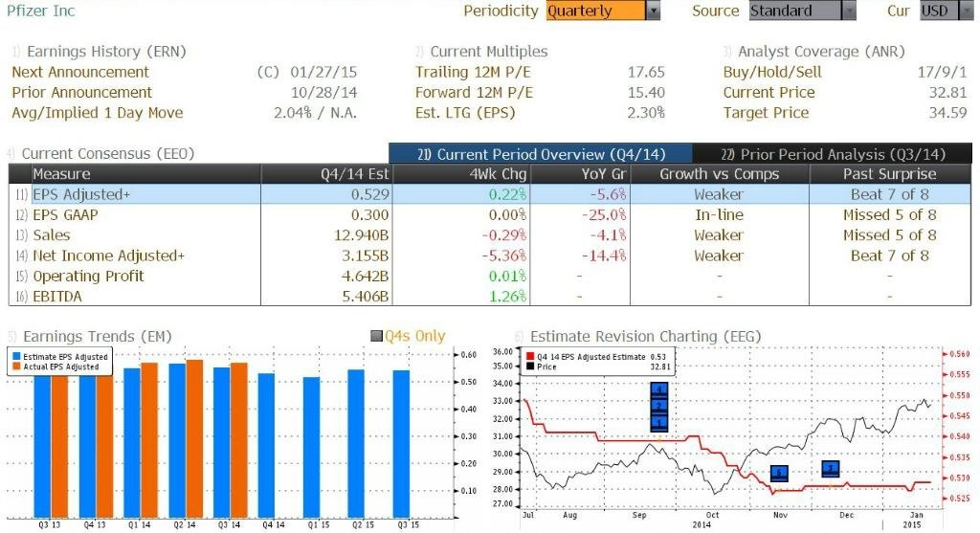Click the Q1 15 estimate bar
The image size is (980, 533).
[311, 447]
